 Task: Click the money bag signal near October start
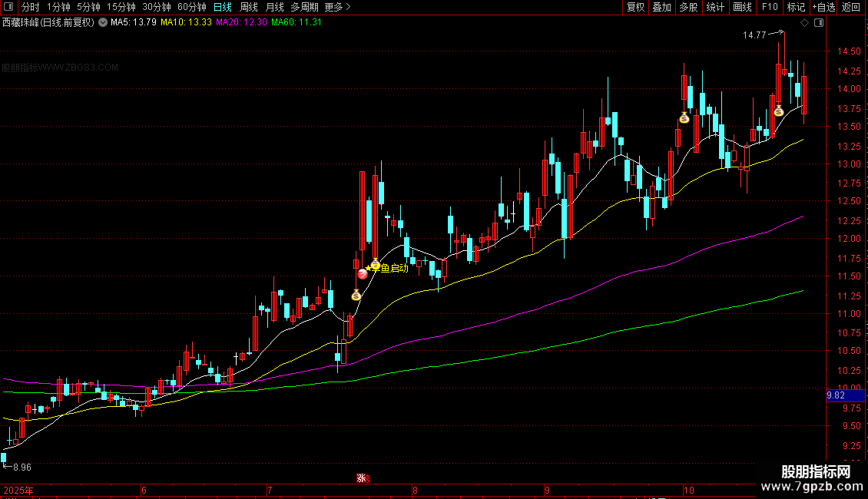click(x=684, y=117)
